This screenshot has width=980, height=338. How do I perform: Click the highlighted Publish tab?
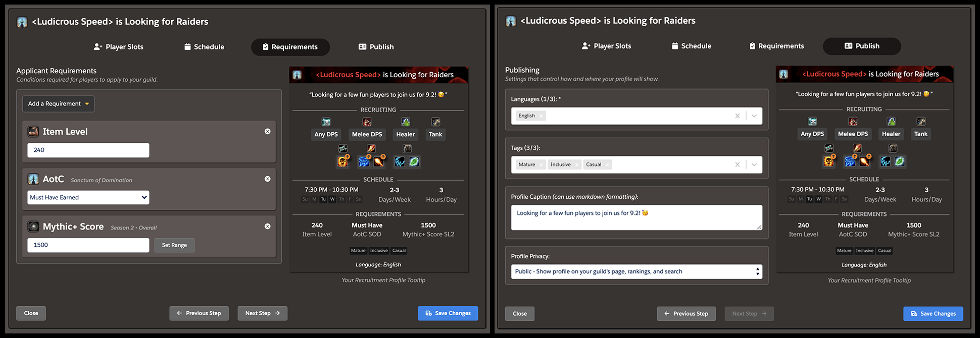point(862,46)
